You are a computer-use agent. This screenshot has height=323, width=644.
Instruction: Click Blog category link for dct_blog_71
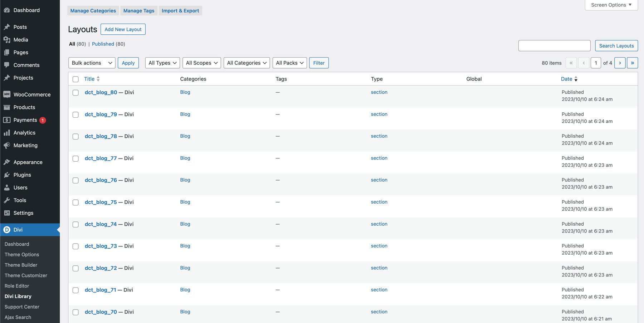pyautogui.click(x=185, y=290)
